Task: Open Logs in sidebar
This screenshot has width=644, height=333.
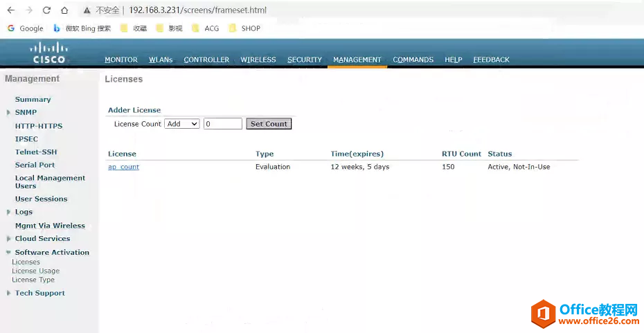Action: tap(24, 212)
